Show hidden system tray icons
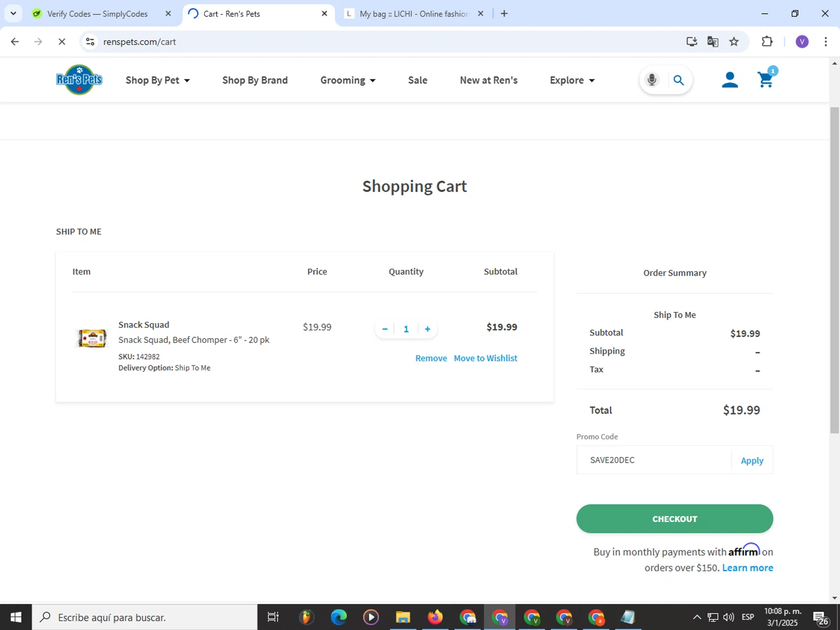This screenshot has height=630, width=840. pos(697,617)
